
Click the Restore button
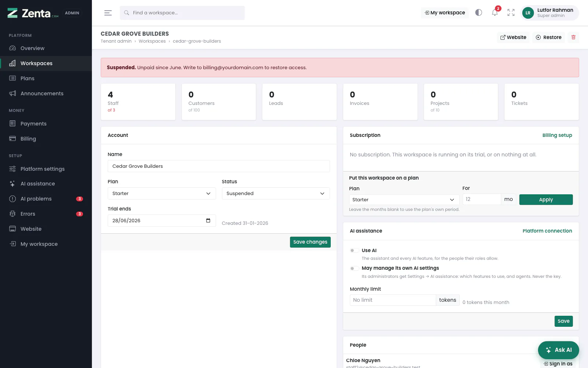(549, 37)
